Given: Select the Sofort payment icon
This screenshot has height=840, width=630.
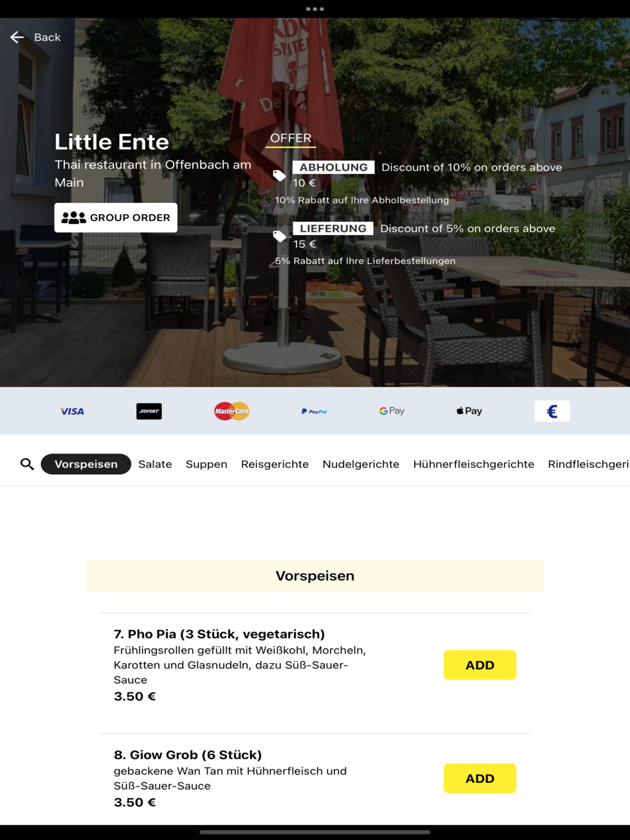Looking at the screenshot, I should point(149,411).
